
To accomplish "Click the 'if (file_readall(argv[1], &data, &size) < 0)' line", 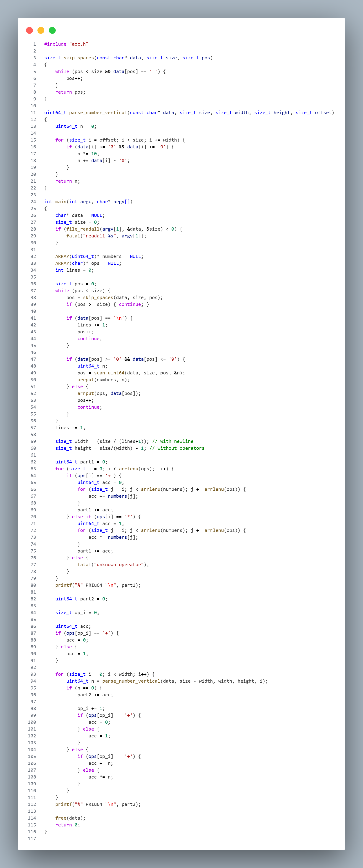I will [x=119, y=229].
